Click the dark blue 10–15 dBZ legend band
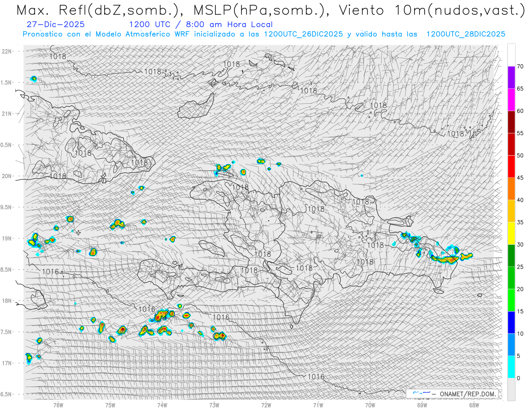 [511, 322]
